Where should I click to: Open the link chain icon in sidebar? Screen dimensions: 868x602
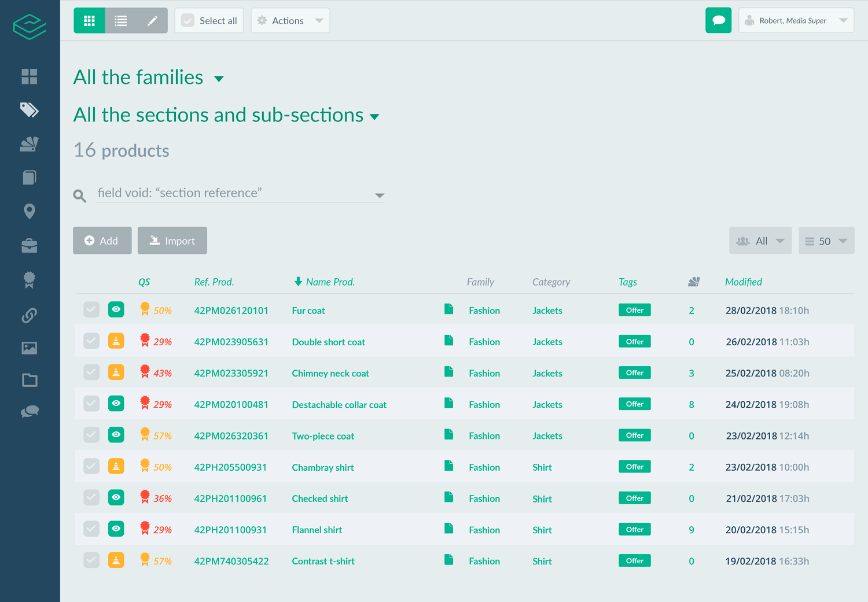30,315
